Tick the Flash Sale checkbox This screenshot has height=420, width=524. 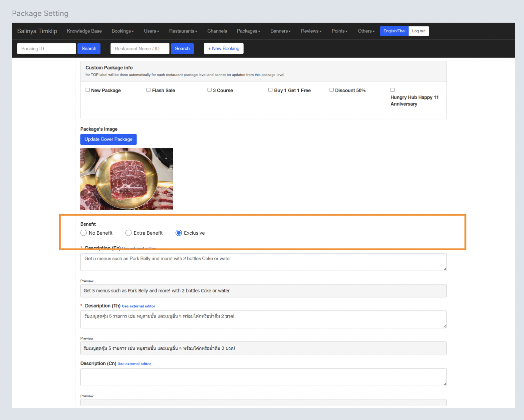pyautogui.click(x=148, y=90)
